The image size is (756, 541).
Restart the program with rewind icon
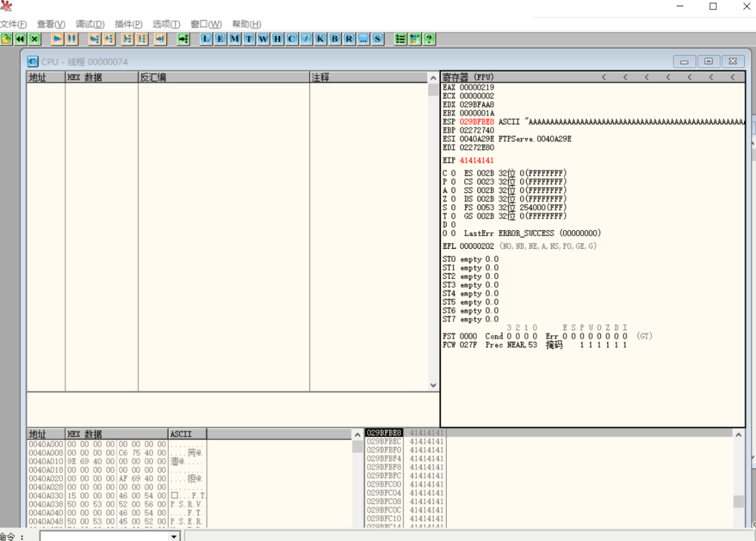(20, 39)
